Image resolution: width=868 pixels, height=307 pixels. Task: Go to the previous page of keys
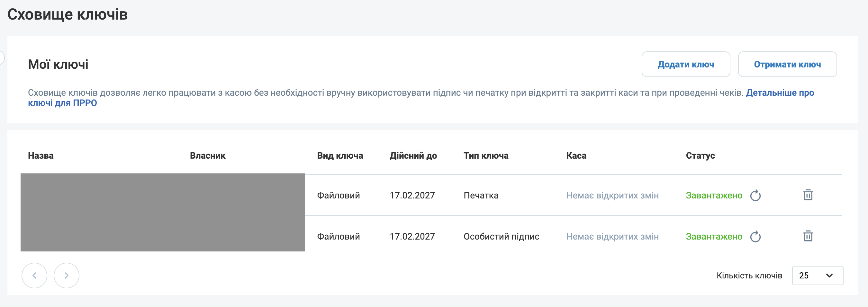(34, 275)
